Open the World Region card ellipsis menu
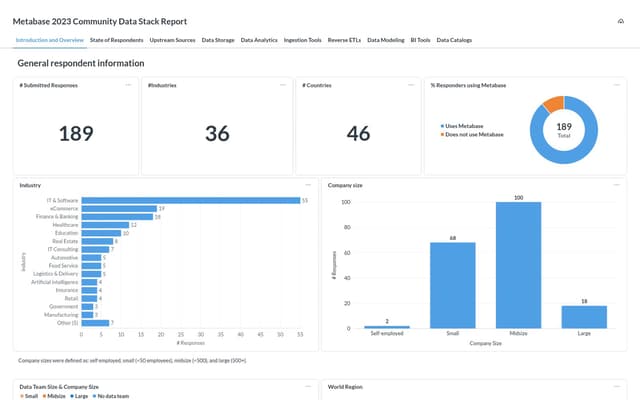 617,387
